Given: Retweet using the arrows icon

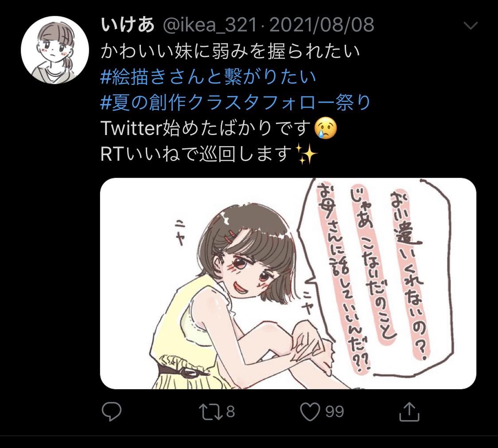Looking at the screenshot, I should point(210,412).
